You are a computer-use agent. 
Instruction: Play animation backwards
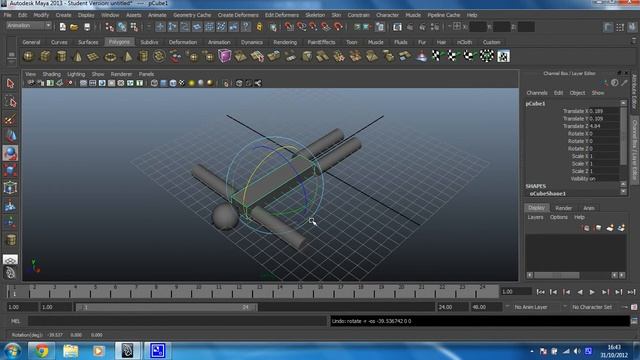click(580, 292)
